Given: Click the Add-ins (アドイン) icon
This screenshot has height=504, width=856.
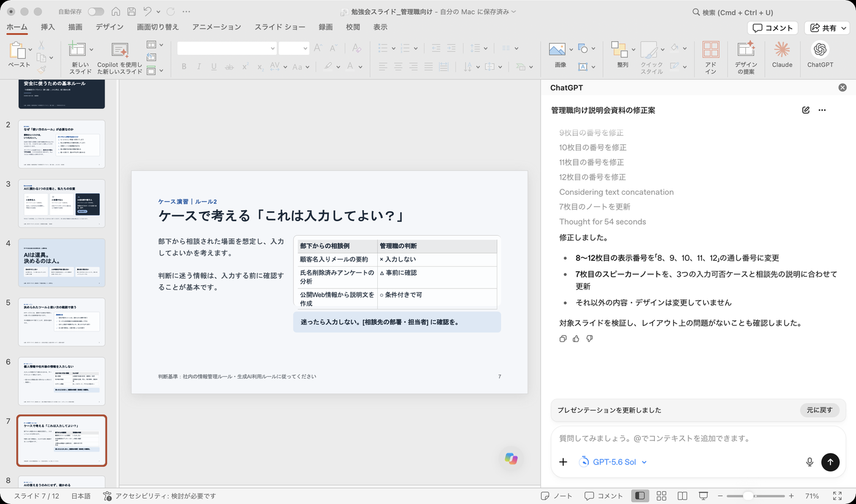Looking at the screenshot, I should tap(710, 57).
